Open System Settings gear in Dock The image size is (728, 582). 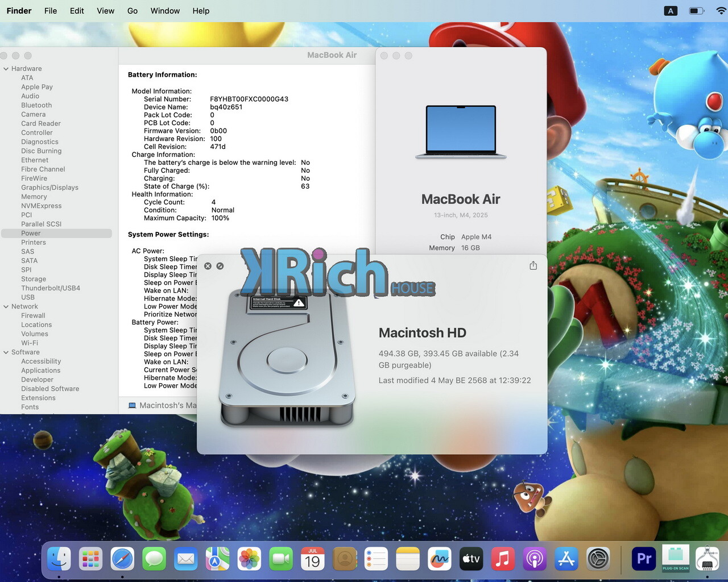[598, 559]
